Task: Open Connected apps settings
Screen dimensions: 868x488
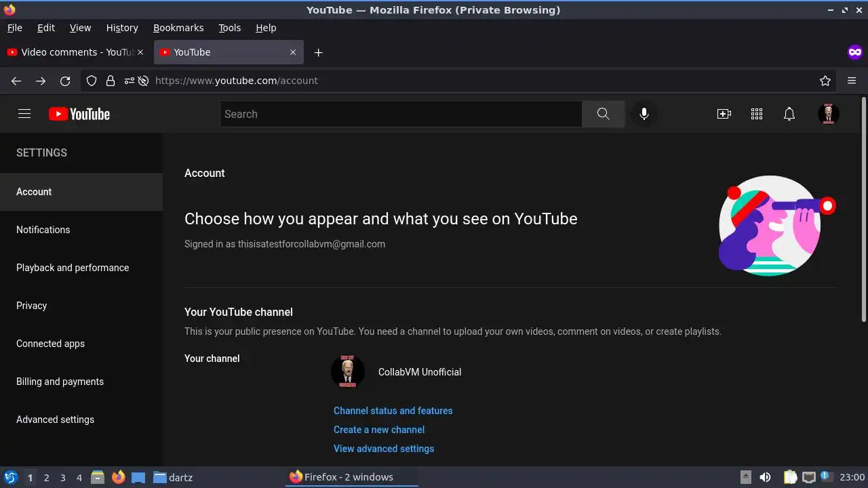Action: pyautogui.click(x=81, y=344)
